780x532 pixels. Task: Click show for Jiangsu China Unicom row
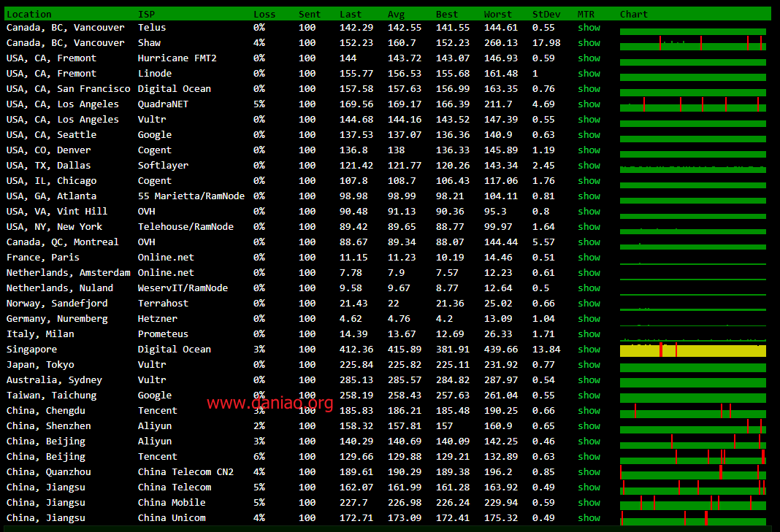click(589, 518)
